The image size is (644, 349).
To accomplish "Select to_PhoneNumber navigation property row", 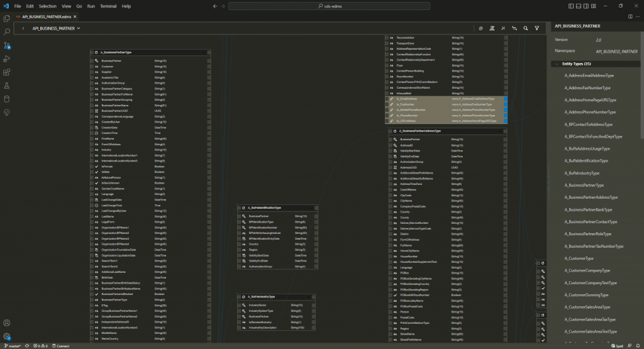I will (446, 115).
